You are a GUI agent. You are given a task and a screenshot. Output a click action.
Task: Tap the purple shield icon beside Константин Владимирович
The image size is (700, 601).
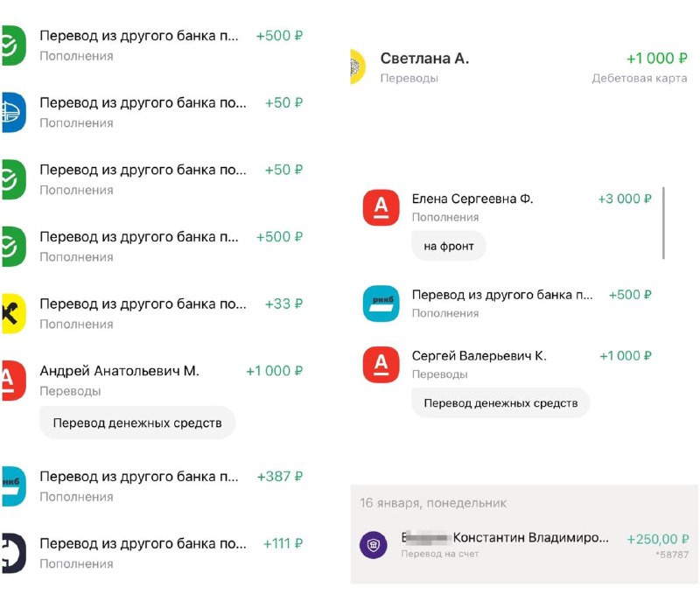point(374,545)
